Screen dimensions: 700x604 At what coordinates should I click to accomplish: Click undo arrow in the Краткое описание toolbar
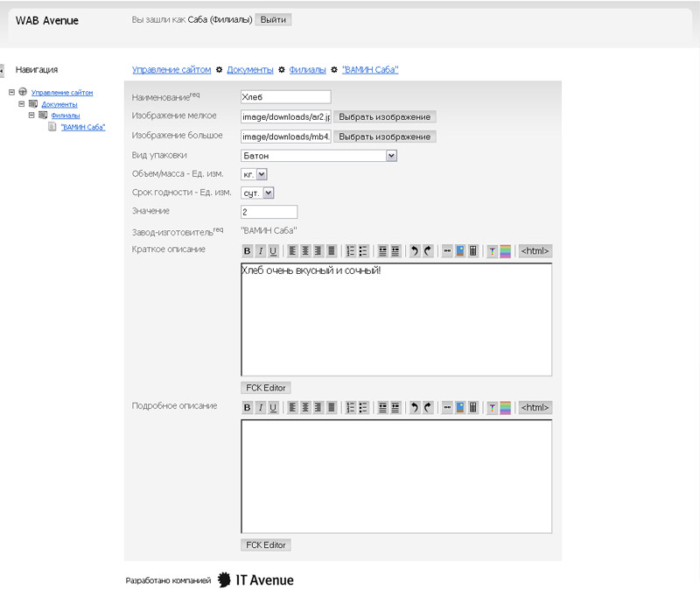[x=415, y=251]
